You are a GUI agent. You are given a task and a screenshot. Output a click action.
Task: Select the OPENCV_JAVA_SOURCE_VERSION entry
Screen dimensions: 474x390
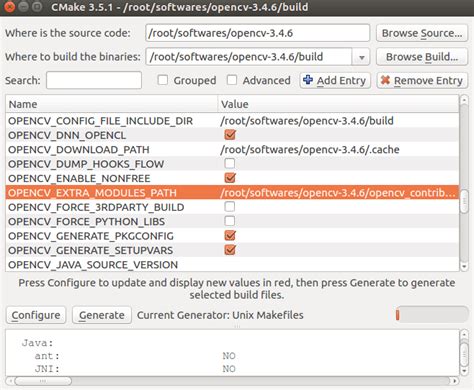(93, 265)
